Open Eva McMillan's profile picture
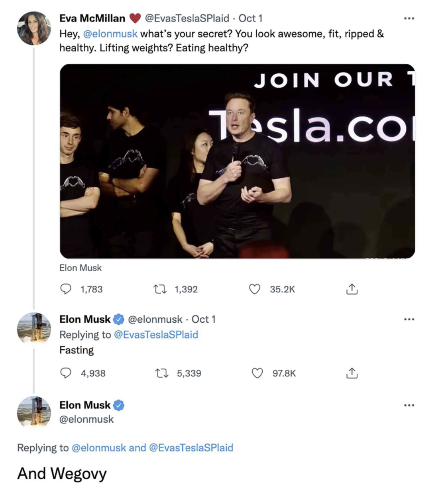Screen dimensions: 448x494 click(34, 28)
